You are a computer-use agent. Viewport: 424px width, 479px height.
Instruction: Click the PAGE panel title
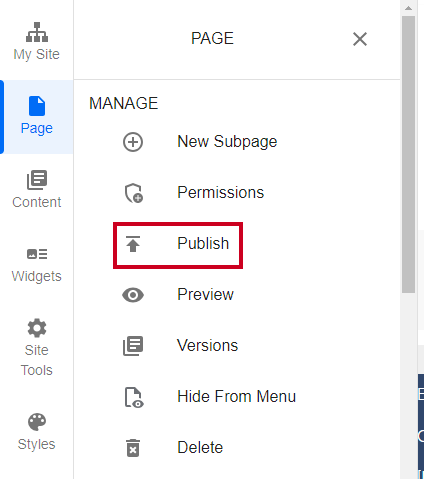tap(212, 38)
